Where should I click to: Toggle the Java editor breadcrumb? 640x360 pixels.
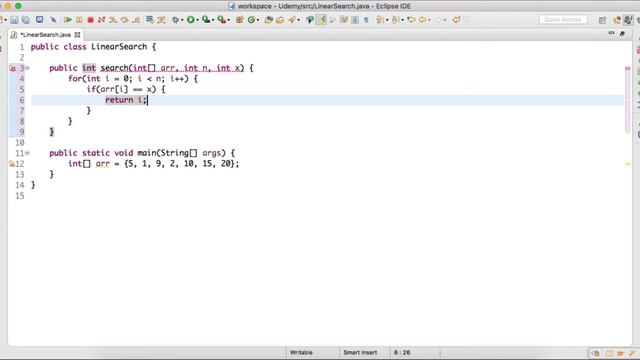click(310, 20)
